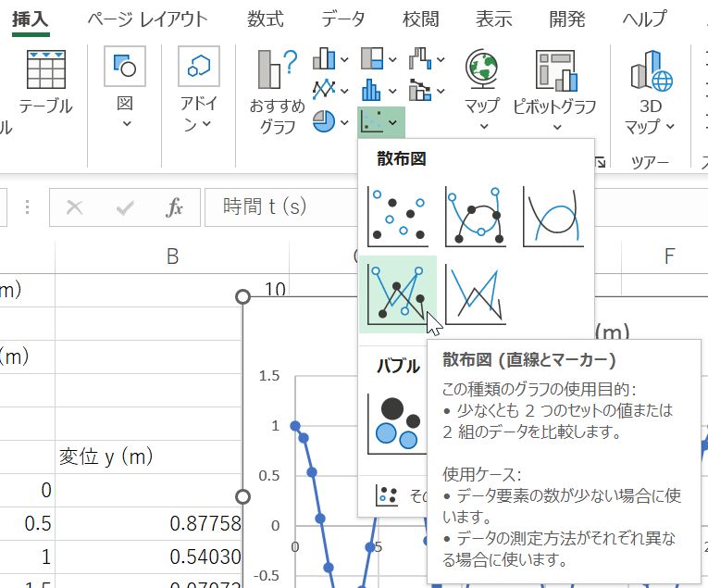Click the column bar chart icon
Screen dimensions: 708x588
324,58
